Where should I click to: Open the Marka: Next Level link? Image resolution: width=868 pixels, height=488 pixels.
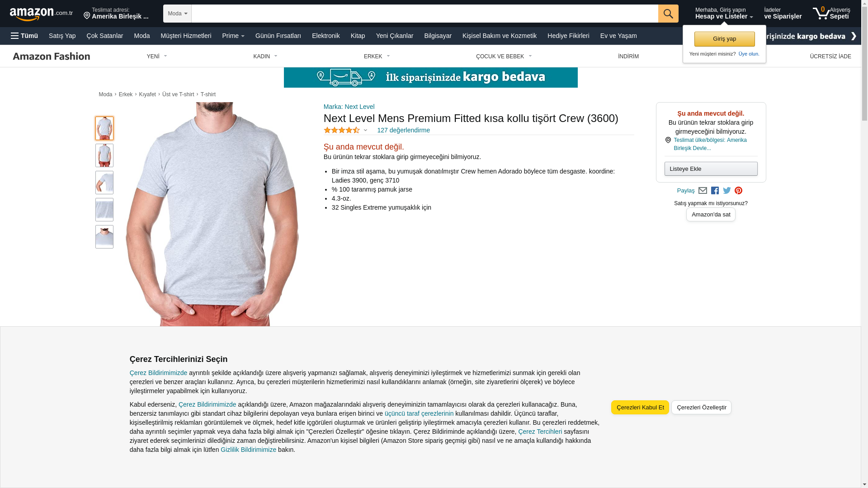(x=349, y=107)
